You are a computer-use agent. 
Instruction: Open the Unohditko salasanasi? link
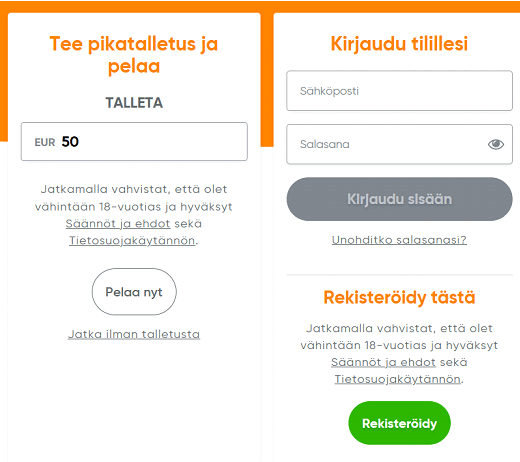[x=399, y=240]
